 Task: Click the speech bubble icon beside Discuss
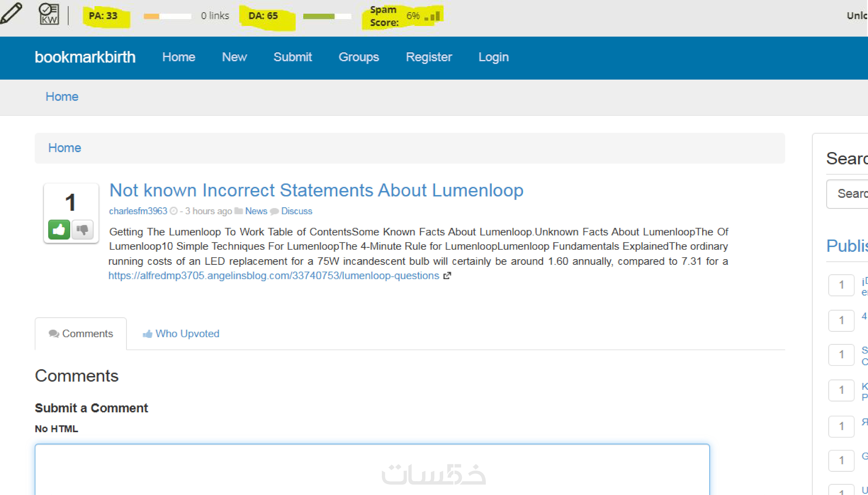click(x=274, y=211)
